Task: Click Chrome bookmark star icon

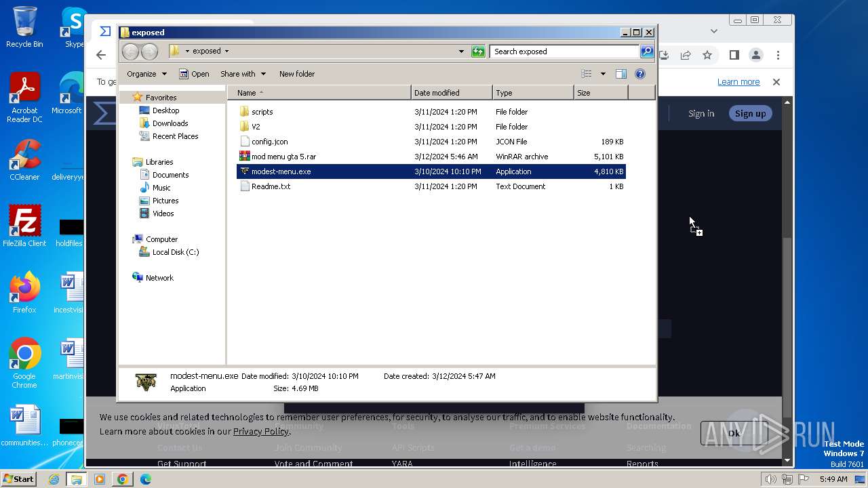Action: tap(707, 55)
